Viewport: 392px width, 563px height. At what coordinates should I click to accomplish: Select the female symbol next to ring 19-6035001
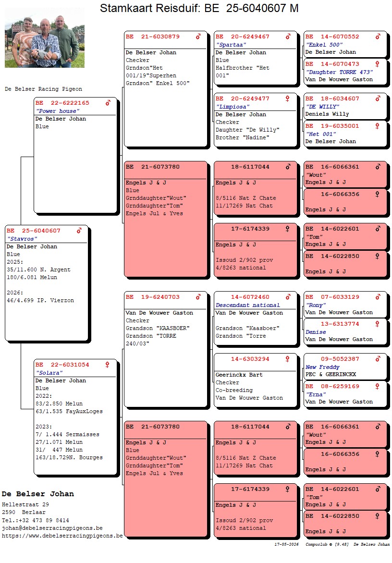point(377,126)
